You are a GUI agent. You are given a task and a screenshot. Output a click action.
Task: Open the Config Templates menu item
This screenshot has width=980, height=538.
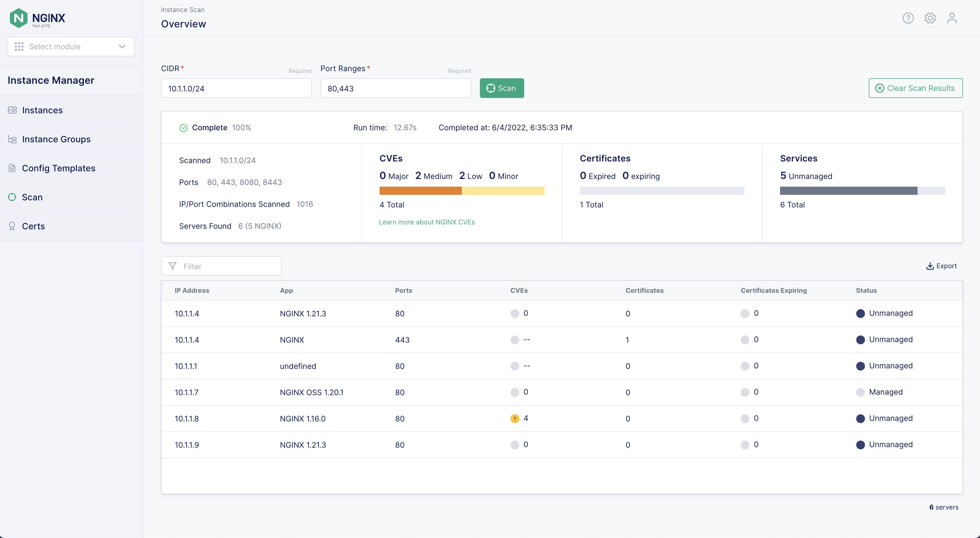(71, 168)
